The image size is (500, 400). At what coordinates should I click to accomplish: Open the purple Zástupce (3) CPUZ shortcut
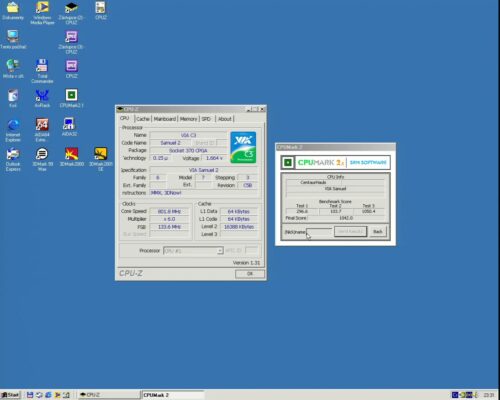pos(71,42)
